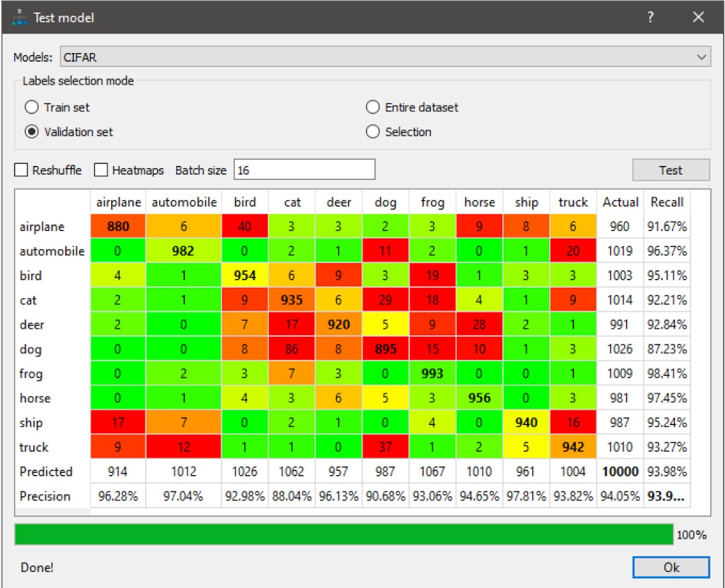The height and width of the screenshot is (588, 725).
Task: Select the Recall column header
Action: click(666, 202)
